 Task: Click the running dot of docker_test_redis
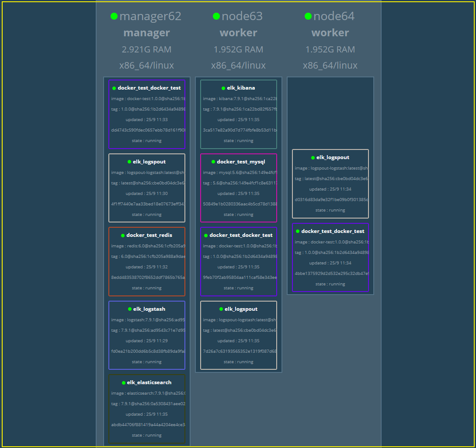click(x=123, y=236)
